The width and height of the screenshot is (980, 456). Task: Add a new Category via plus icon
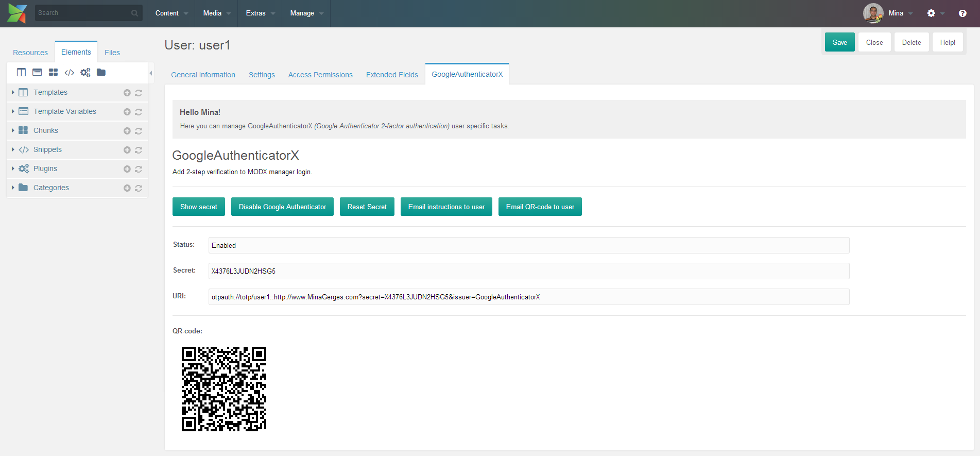click(x=127, y=188)
